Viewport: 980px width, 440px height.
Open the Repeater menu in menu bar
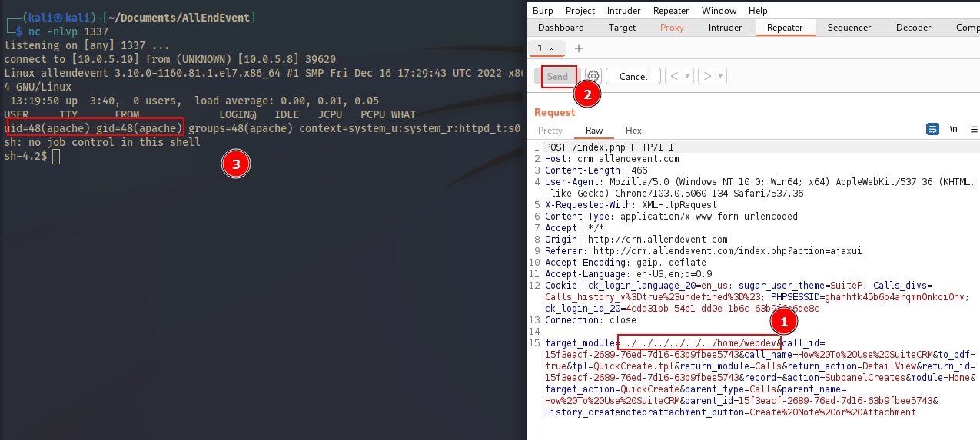[671, 11]
